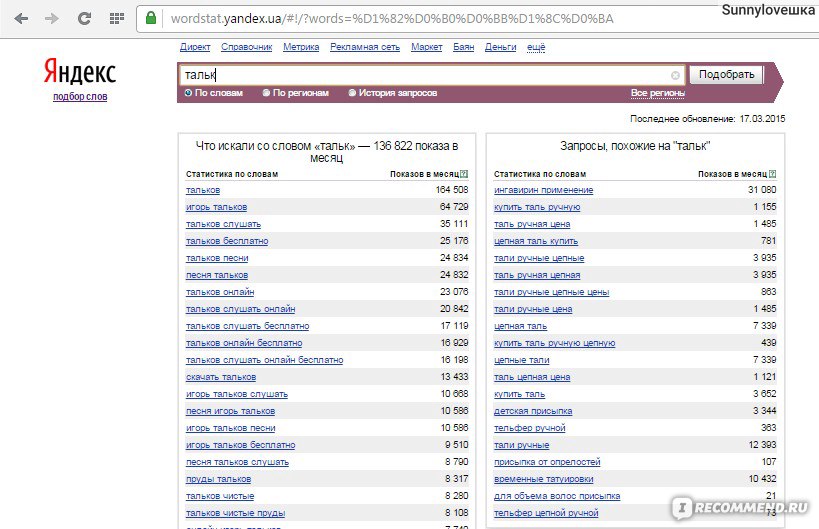Click the 'подбор слов' link under the logo
The width and height of the screenshot is (819, 529).
[80, 97]
